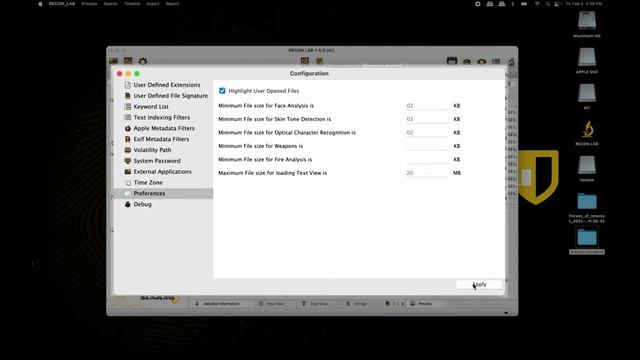
Task: Open the Export menu in menu bar
Action: [x=153, y=4]
